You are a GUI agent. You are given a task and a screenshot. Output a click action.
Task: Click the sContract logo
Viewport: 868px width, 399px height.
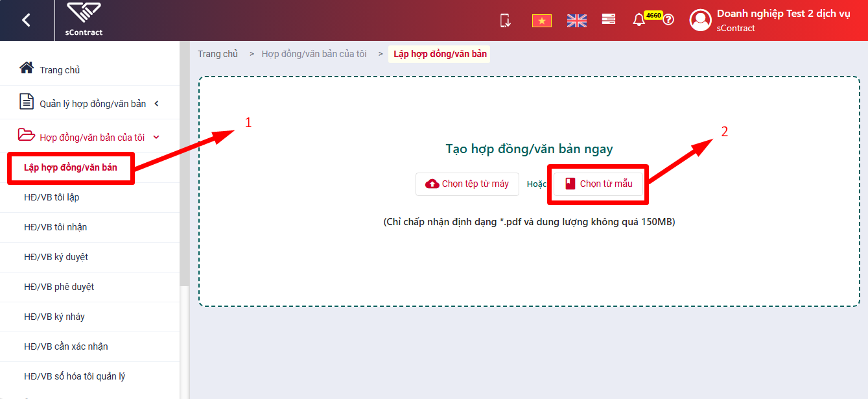[84, 19]
